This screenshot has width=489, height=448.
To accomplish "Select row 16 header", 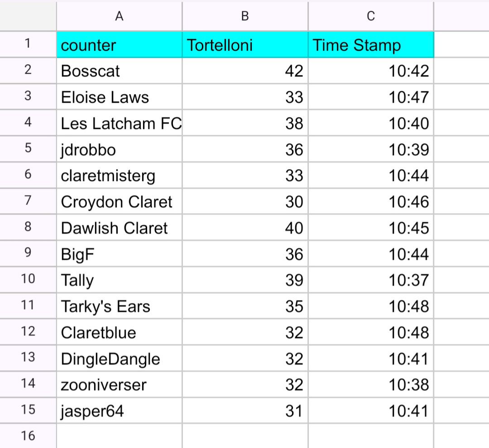I will point(28,436).
